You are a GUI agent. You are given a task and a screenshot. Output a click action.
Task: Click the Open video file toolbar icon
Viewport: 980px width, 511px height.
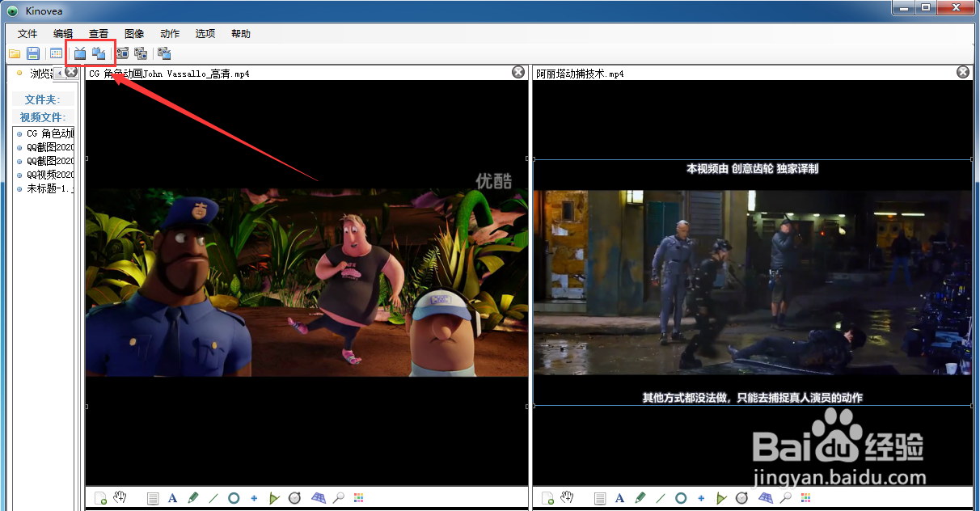[x=15, y=54]
